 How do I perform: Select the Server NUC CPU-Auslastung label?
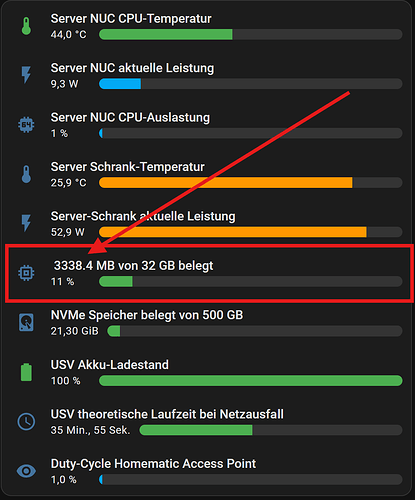130,117
